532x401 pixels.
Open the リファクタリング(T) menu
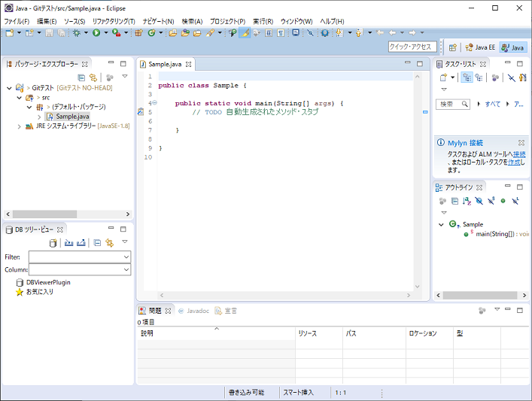tap(113, 21)
